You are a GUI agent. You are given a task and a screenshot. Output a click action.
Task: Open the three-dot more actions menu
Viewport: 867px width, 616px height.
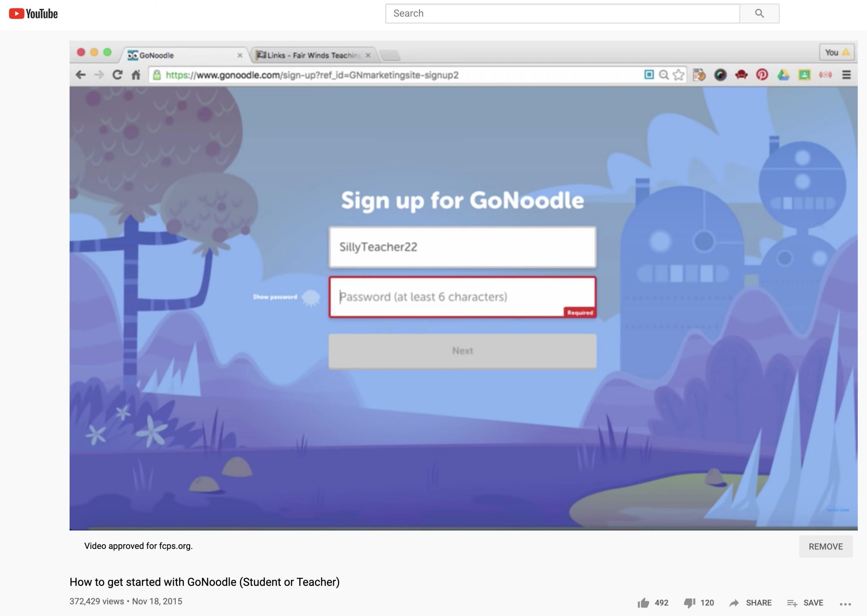click(845, 604)
